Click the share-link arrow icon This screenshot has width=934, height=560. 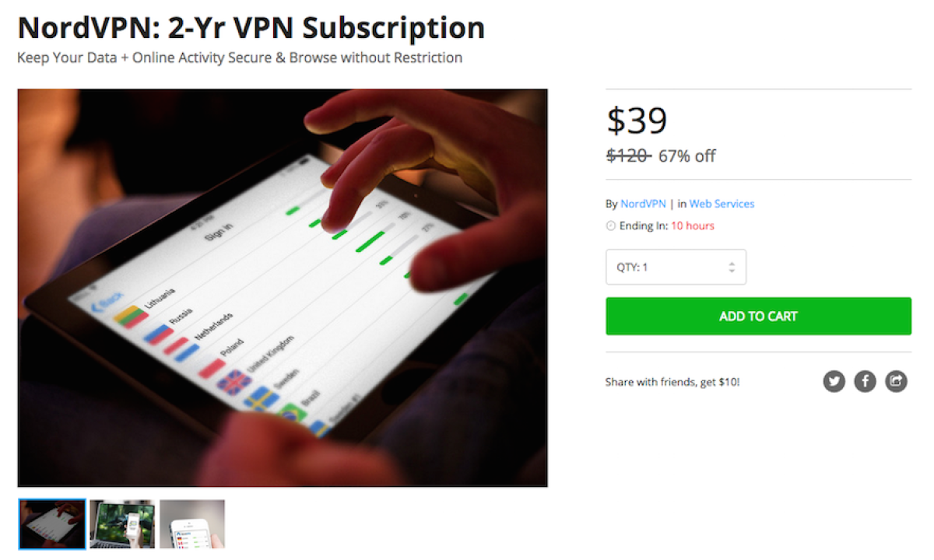coord(897,381)
